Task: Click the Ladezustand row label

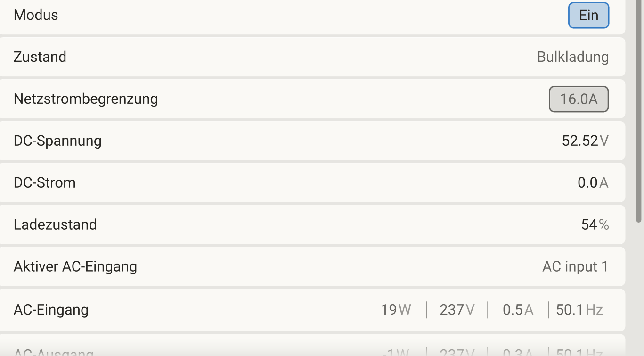Action: pos(55,224)
